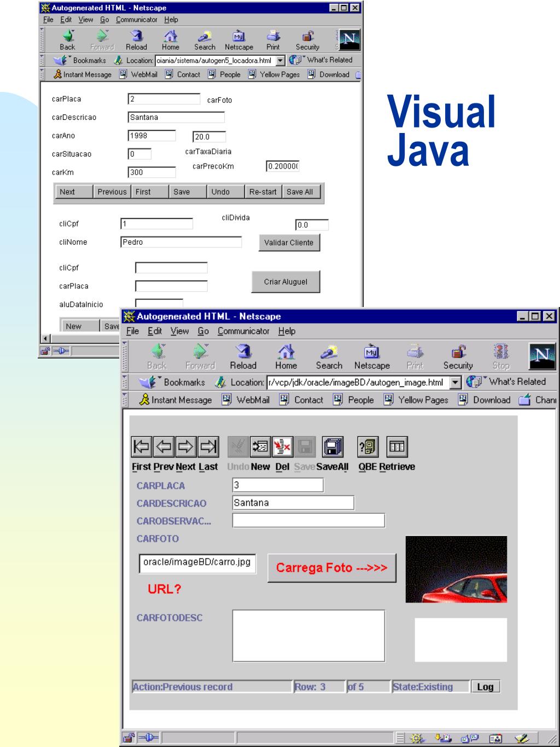Click Previous button in rear window
Image resolution: width=560 pixels, height=747 pixels.
click(112, 192)
